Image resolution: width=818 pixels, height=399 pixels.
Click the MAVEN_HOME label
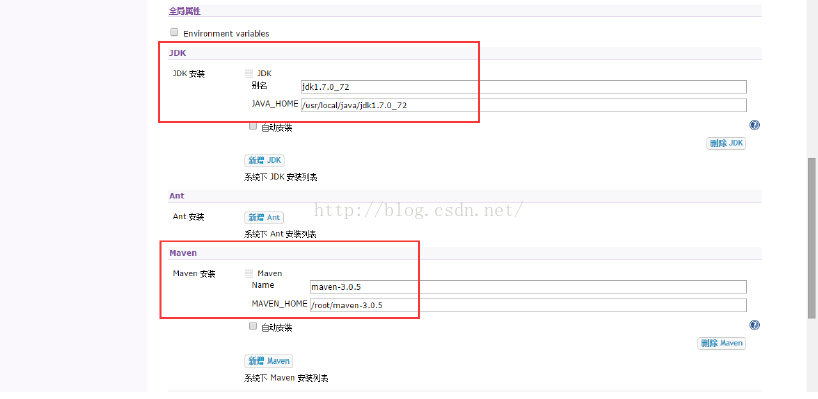(279, 304)
